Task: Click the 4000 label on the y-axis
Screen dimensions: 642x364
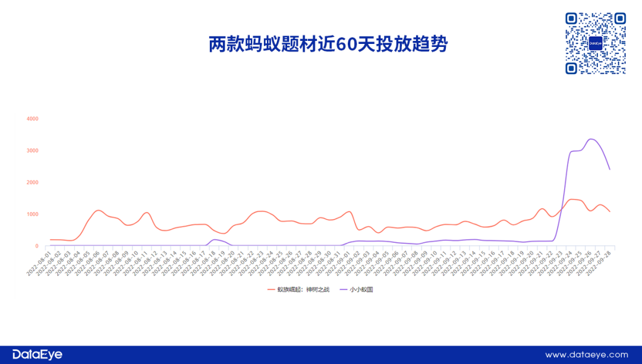Action: (x=32, y=119)
